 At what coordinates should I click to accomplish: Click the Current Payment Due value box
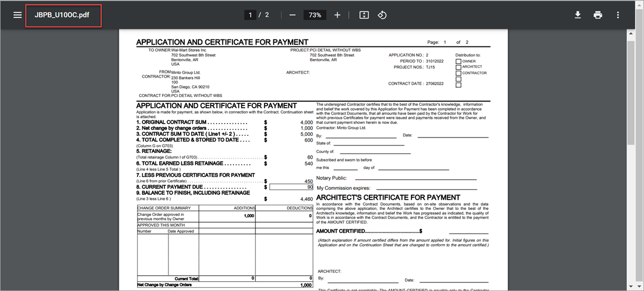tap(292, 187)
